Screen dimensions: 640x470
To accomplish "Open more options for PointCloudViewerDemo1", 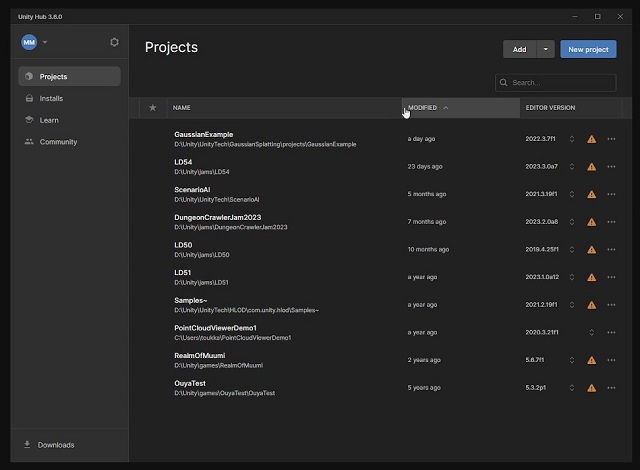I will pyautogui.click(x=611, y=332).
